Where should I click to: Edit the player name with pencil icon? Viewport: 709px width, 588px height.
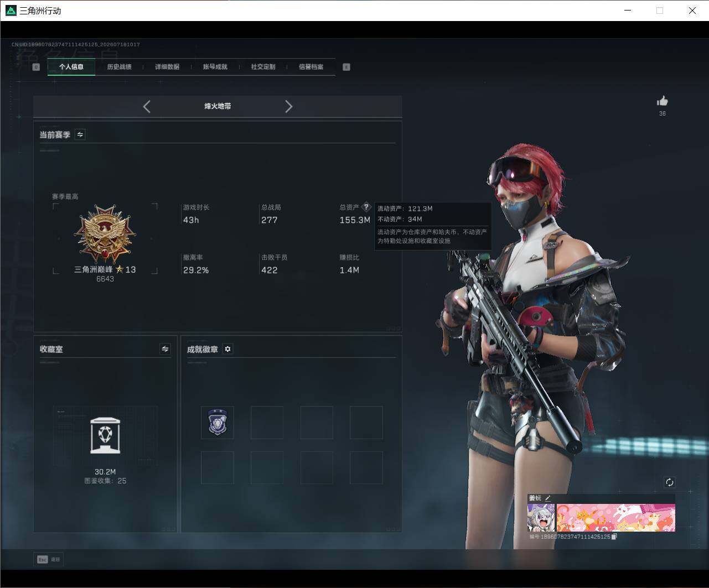coord(548,498)
